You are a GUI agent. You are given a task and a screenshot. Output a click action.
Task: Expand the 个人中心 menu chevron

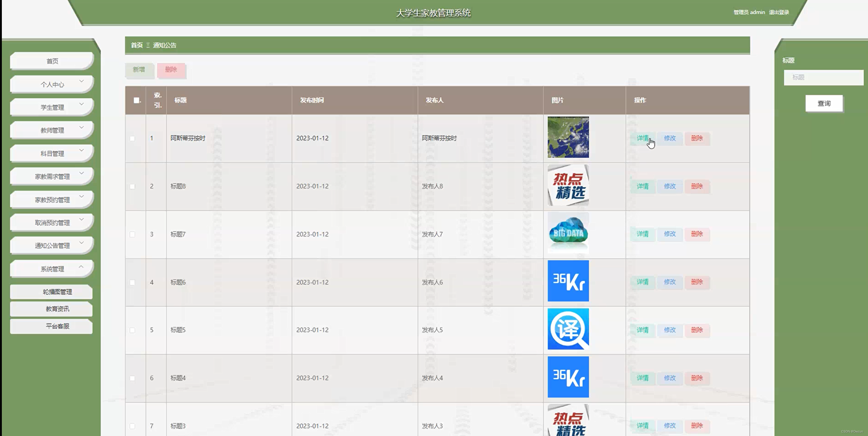point(82,81)
